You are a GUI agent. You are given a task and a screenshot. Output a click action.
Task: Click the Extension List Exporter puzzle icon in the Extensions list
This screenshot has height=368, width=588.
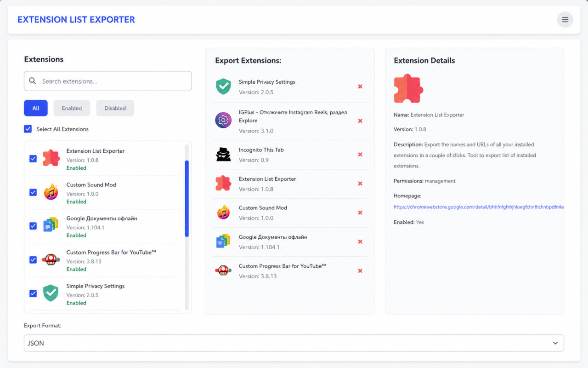(51, 158)
